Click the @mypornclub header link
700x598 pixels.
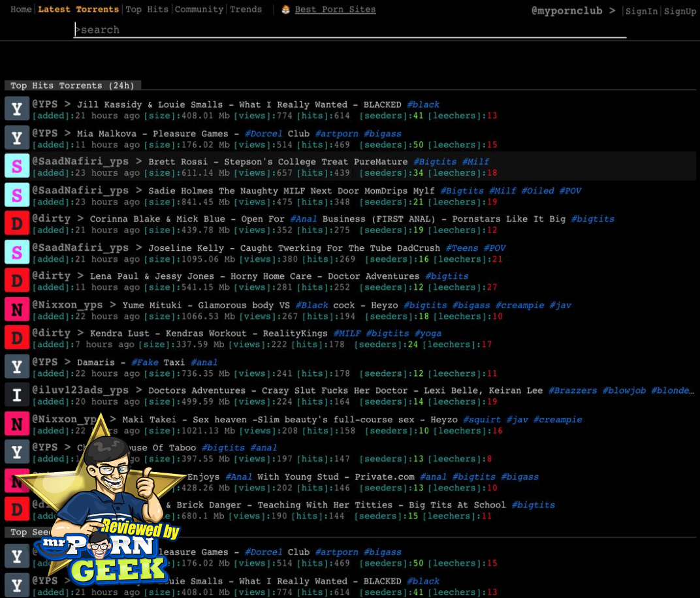(x=566, y=10)
